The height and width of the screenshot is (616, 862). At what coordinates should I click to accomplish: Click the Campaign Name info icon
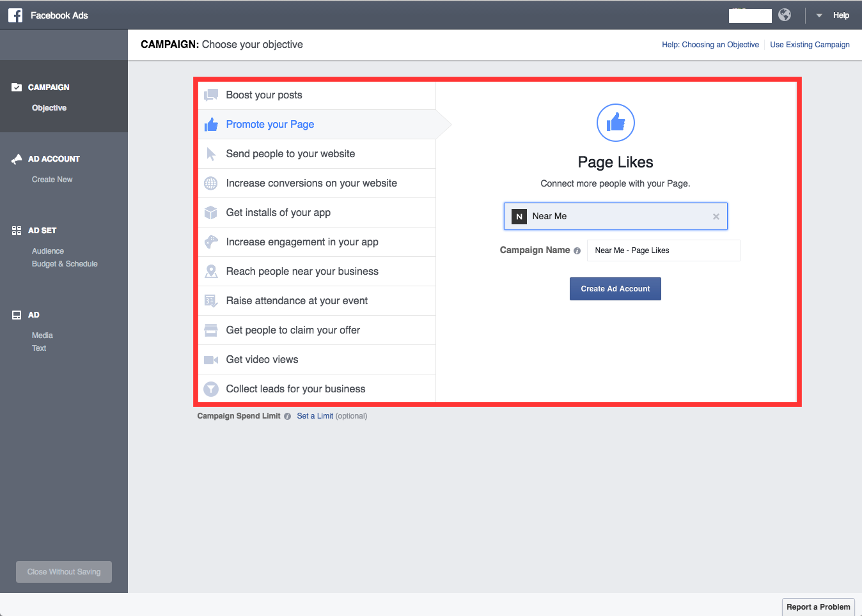click(x=577, y=251)
